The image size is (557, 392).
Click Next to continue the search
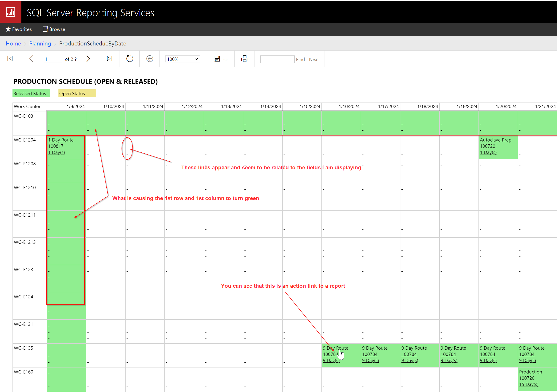pos(314,59)
